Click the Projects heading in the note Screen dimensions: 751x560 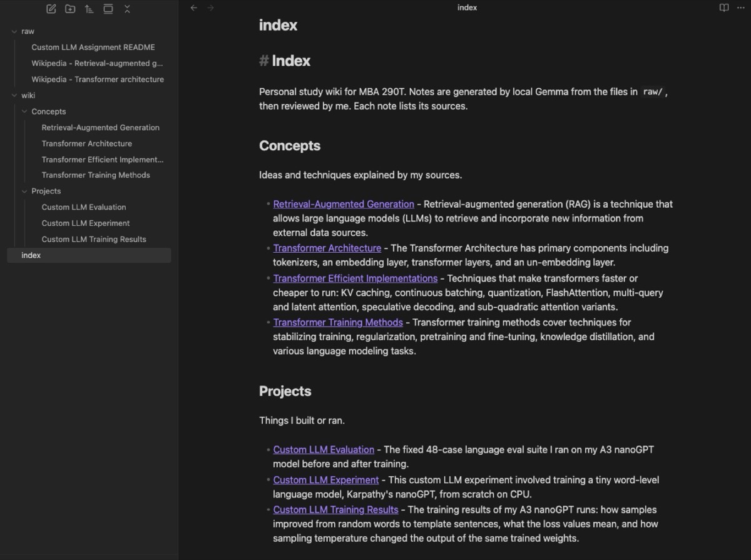pos(285,391)
